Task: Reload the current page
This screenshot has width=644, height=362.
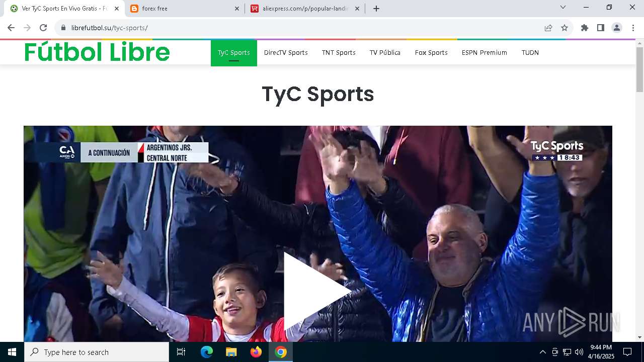Action: coord(43,28)
